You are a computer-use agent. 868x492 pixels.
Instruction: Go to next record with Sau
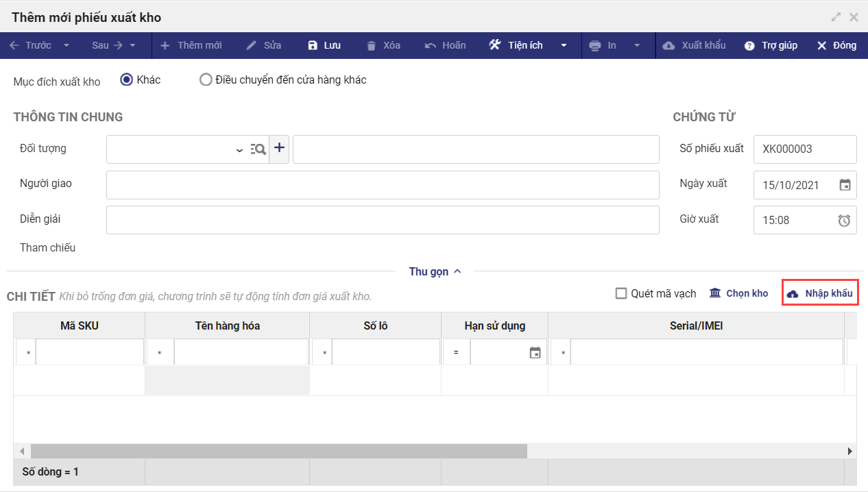point(107,45)
